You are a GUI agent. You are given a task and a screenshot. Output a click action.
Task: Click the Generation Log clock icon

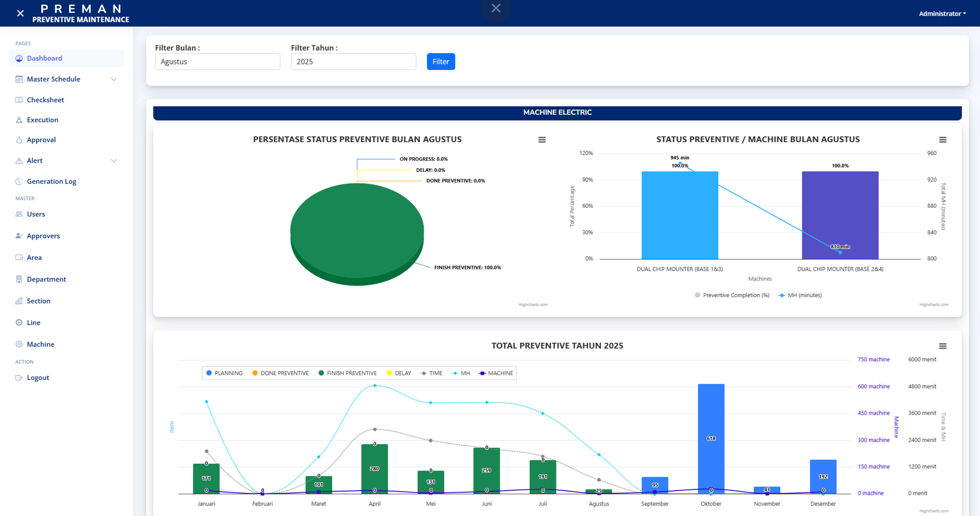tap(19, 181)
